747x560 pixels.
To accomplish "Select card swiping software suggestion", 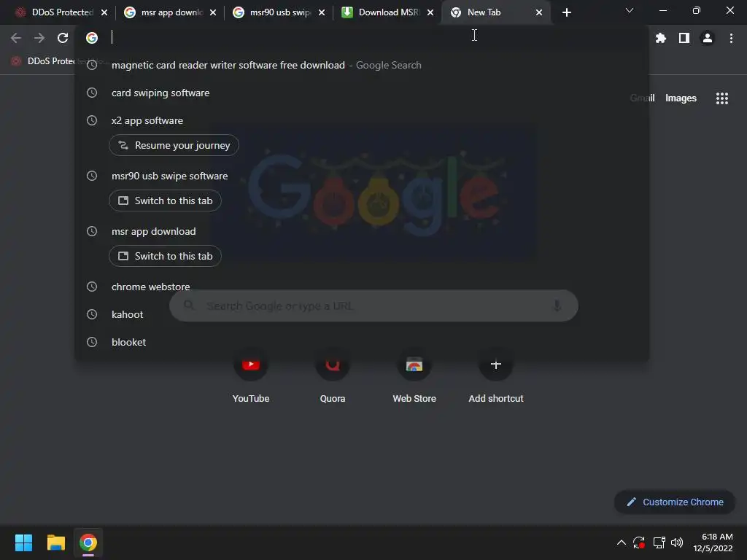I will [x=362, y=93].
